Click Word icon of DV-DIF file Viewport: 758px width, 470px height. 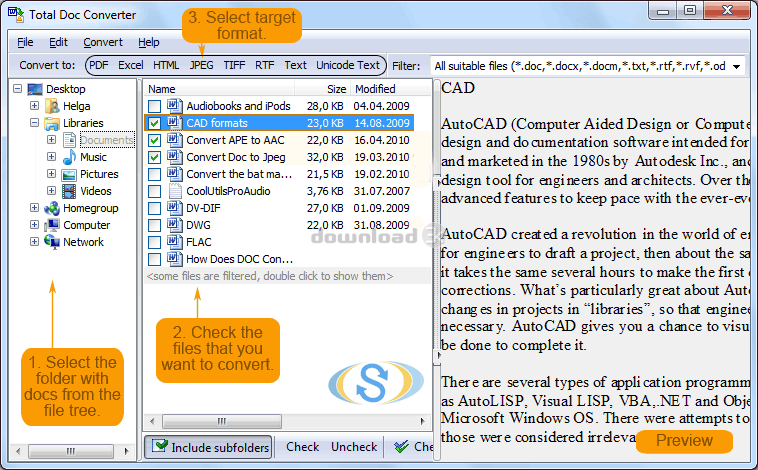pyautogui.click(x=175, y=208)
